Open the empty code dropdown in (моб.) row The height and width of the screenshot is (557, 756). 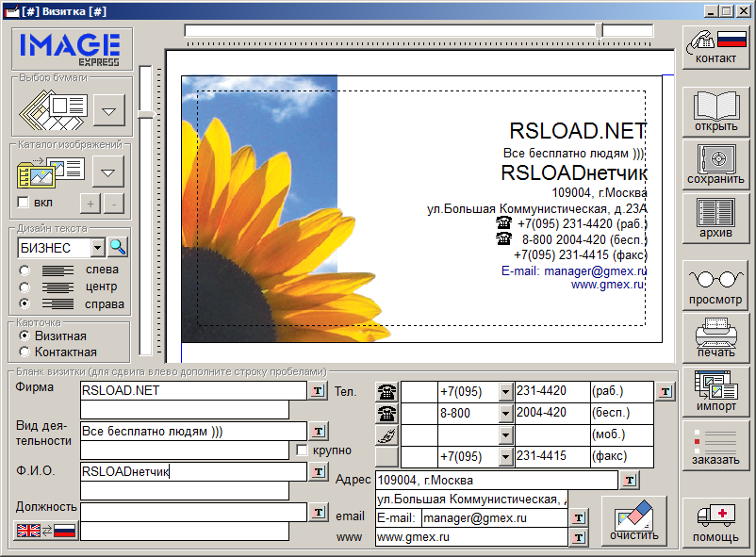pos(505,435)
